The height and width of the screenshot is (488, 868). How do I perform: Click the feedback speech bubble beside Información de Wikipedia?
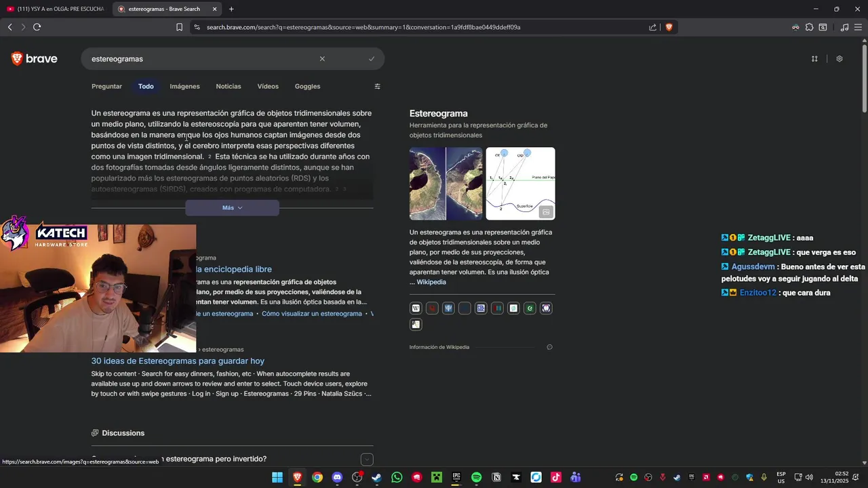(x=549, y=347)
